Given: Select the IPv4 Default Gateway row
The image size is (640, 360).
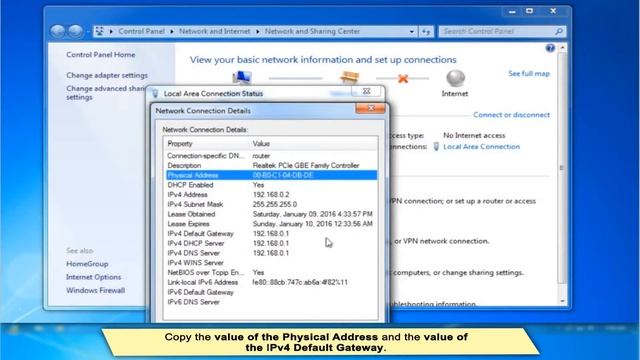Looking at the screenshot, I should 271,234.
